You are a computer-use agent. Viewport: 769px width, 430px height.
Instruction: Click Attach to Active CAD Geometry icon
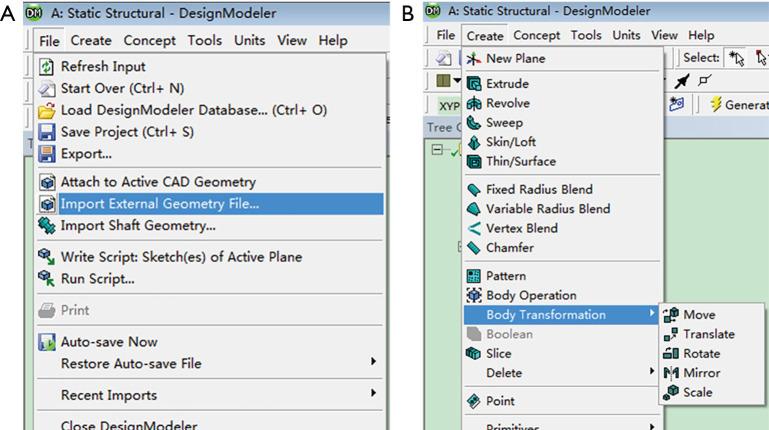[x=47, y=182]
